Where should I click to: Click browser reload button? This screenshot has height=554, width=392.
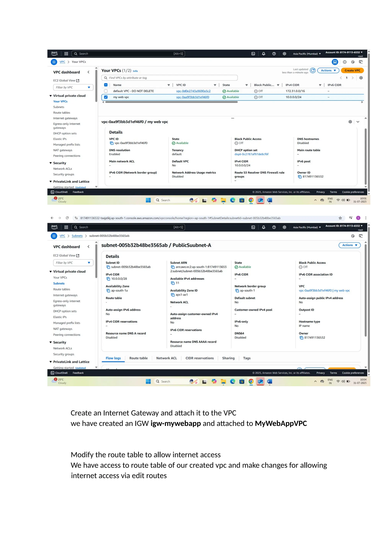(x=67, y=218)
